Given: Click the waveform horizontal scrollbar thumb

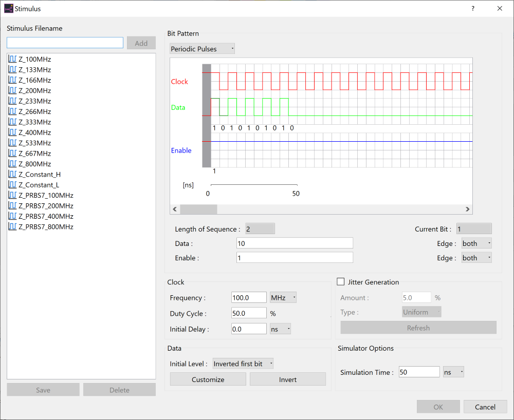Looking at the screenshot, I should tap(198, 209).
